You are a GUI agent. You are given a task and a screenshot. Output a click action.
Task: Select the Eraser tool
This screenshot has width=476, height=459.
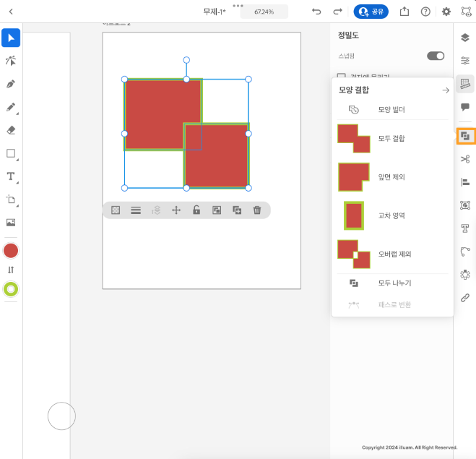pyautogui.click(x=11, y=130)
